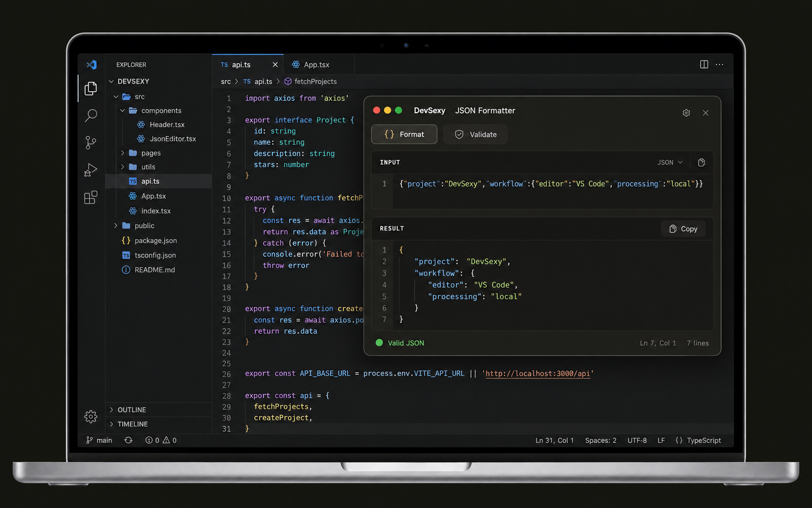Click the Validate button

pyautogui.click(x=475, y=134)
